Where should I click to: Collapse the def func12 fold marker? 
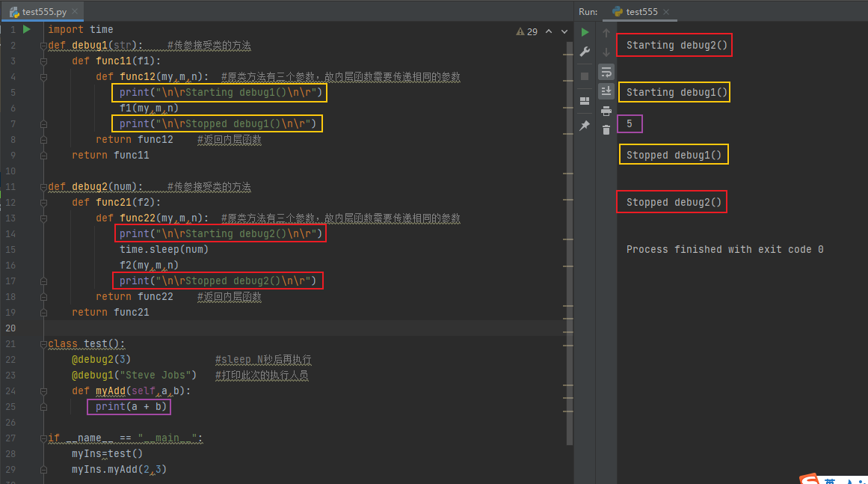tap(43, 77)
